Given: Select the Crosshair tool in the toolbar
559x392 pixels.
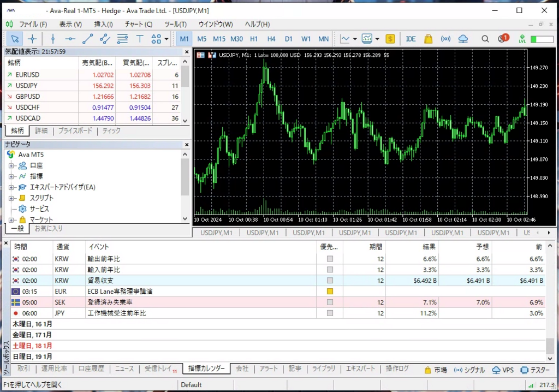Looking at the screenshot, I should tap(32, 39).
